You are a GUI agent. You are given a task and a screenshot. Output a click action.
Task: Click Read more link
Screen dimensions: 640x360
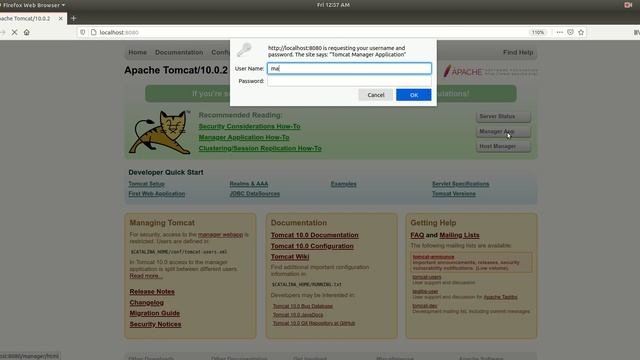(x=146, y=276)
